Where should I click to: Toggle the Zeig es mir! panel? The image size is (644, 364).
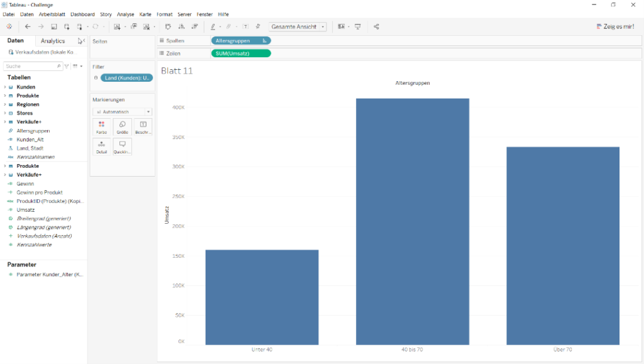(615, 26)
